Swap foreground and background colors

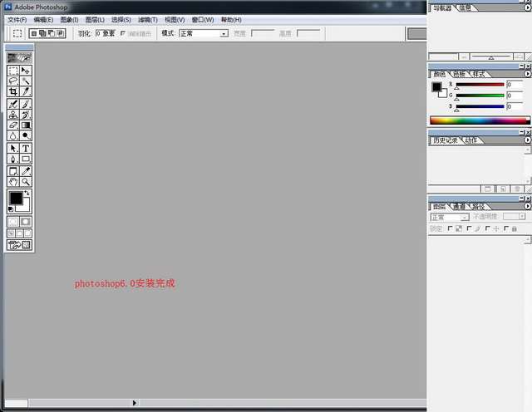tap(27, 193)
